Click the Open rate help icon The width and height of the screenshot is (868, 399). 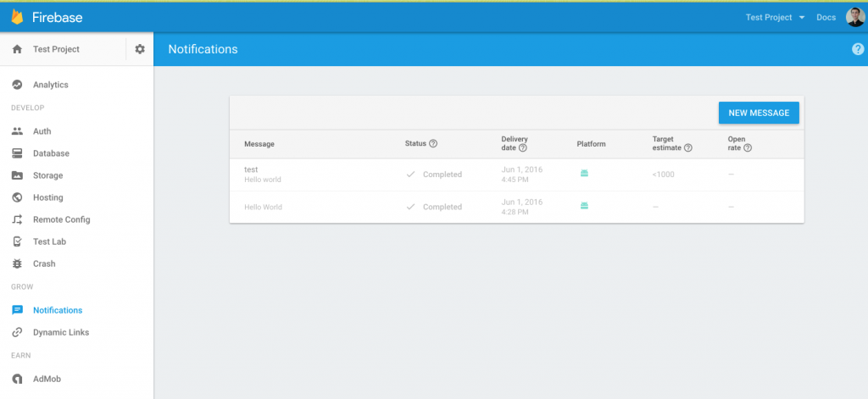748,148
